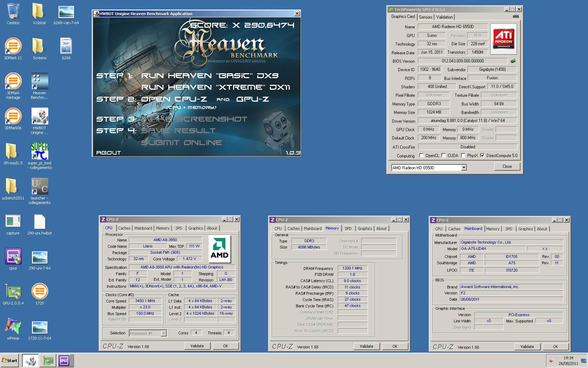This screenshot has height=368, width=588.
Task: Click the CPU-Z Core Speed value 3450.1 MHz
Action: click(x=145, y=301)
